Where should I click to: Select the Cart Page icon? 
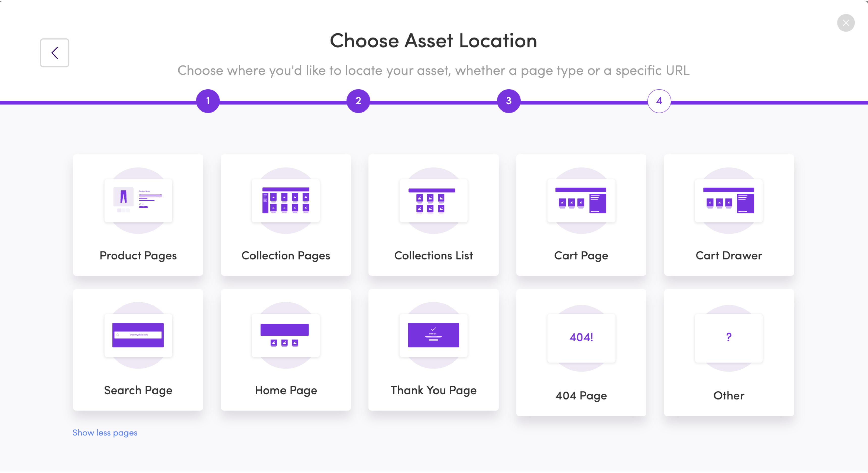[x=581, y=201]
